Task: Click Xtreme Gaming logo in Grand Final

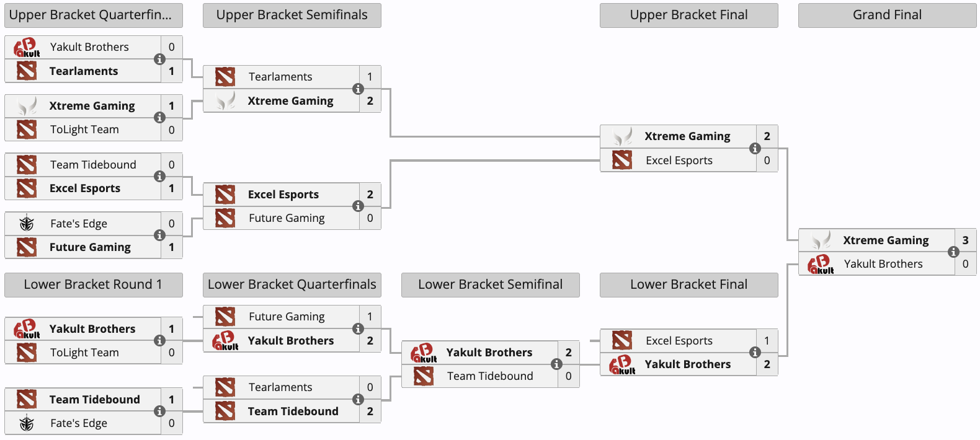Action: [821, 240]
